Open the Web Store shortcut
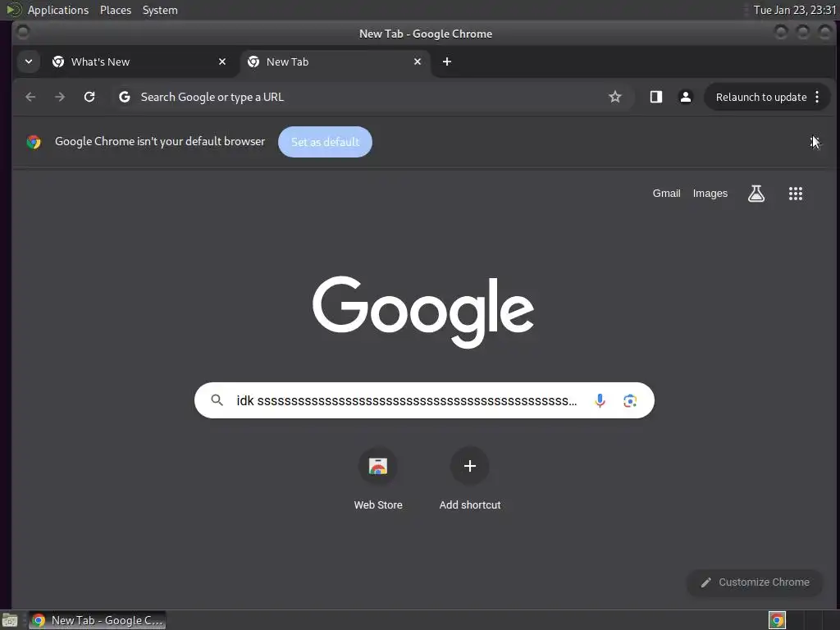Image resolution: width=840 pixels, height=630 pixels. (x=377, y=478)
